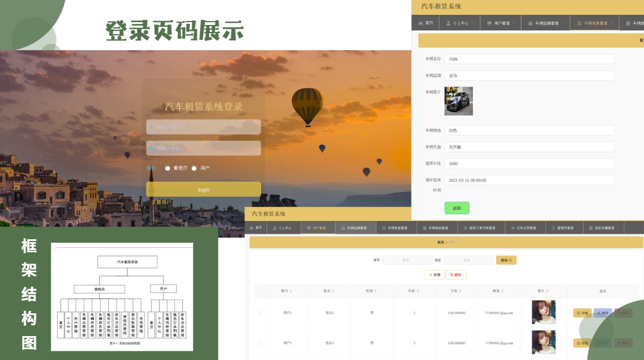Screen dimensions: 644x360
Task: Click the 车辆品牌管理 icon in the vehicle detail window
Action: 530,23
